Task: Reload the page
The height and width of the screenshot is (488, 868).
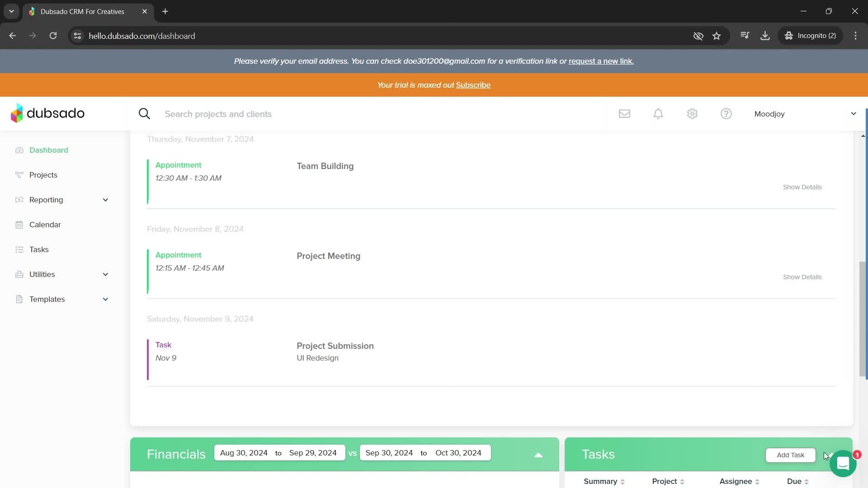Action: coord(53,36)
